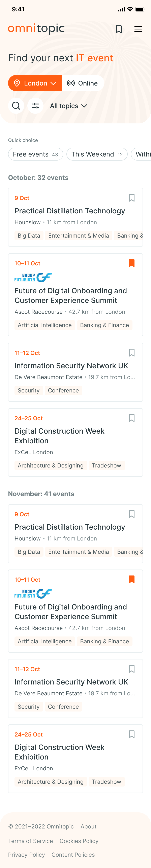
Task: Open the About footer link
Action: 88,826
